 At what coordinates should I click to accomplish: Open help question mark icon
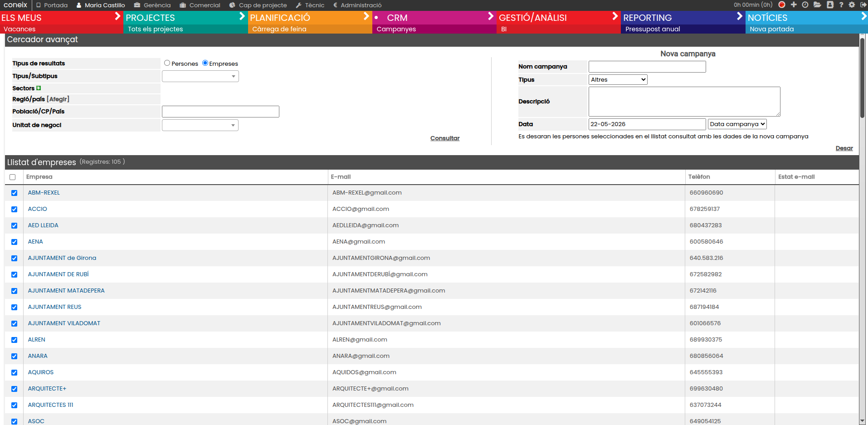tap(841, 5)
